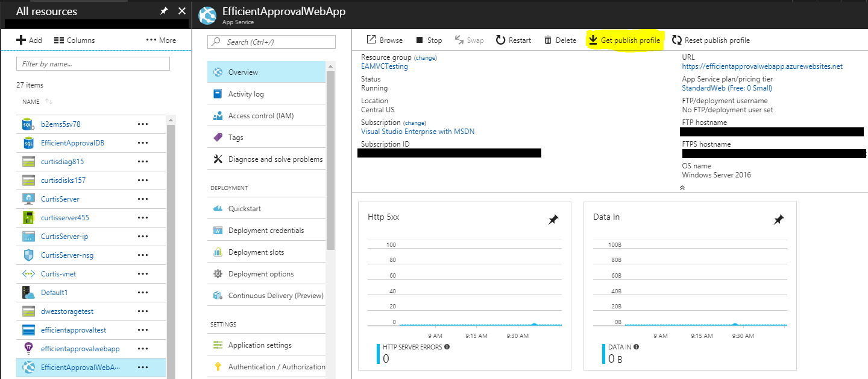Open the Tags section

(266, 138)
